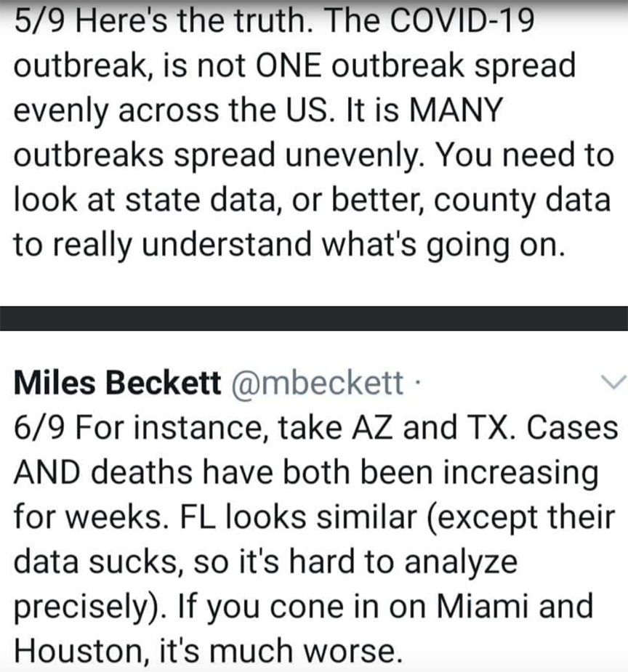The image size is (628, 672).
Task: Open the tweet options chevron menu
Action: 614,381
